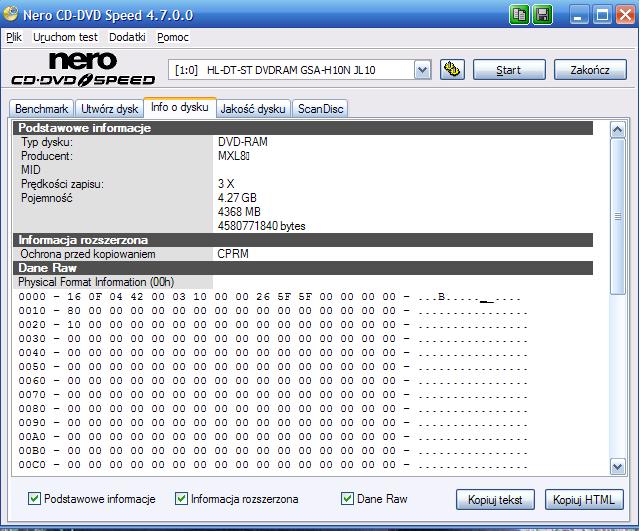Select the Info o dysku tab
The image size is (640, 531).
(x=180, y=107)
